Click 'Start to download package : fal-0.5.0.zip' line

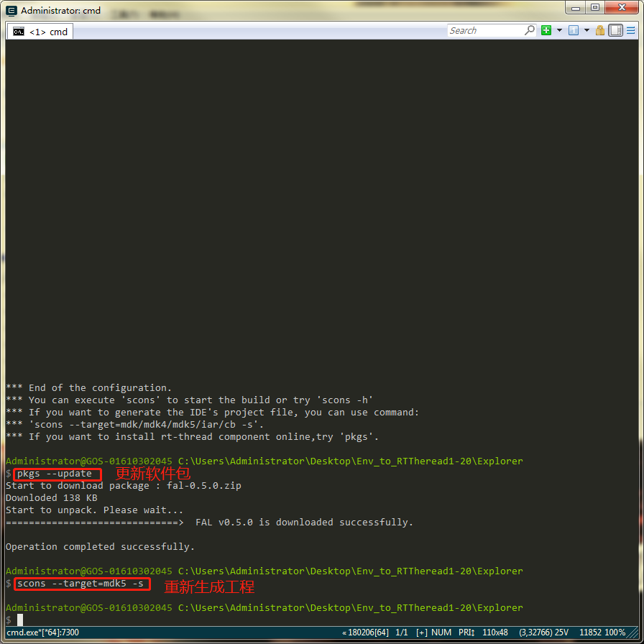pyautogui.click(x=123, y=486)
